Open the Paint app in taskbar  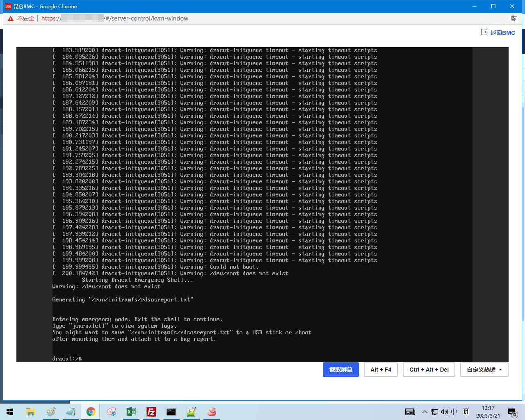coord(51,412)
